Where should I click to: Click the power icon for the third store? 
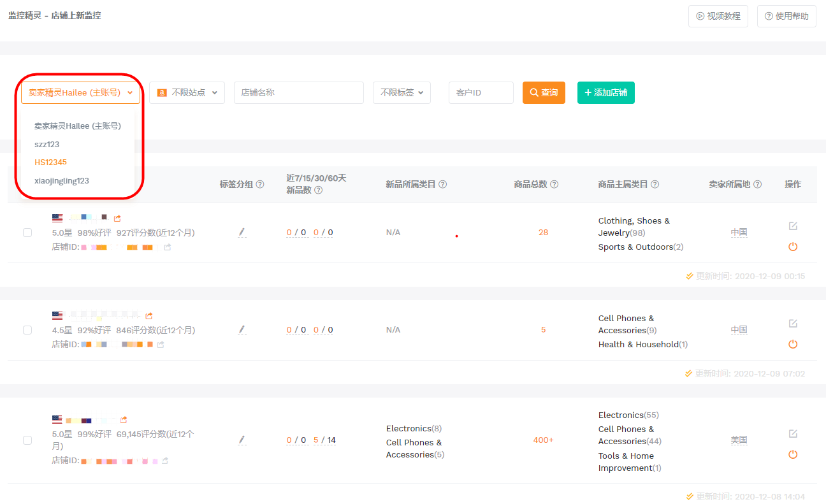pos(793,454)
